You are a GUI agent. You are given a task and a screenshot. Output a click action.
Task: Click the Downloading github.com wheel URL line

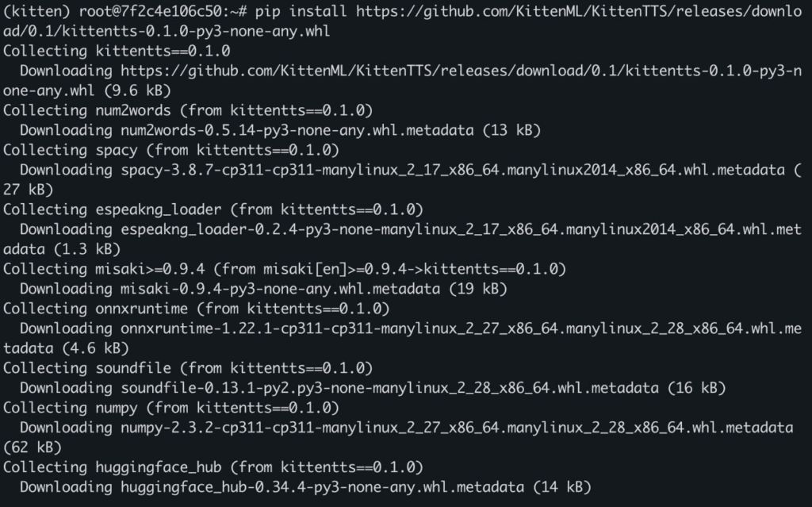(411, 71)
